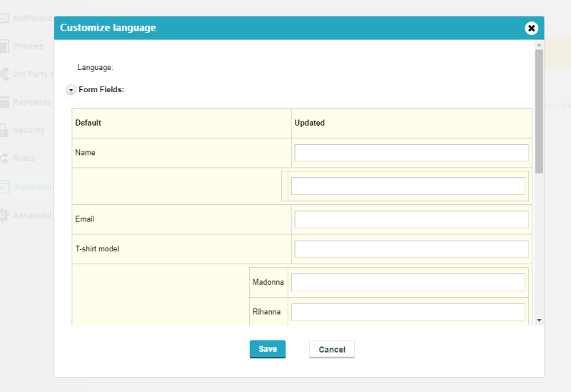Click the Madonna option label
This screenshot has height=392, width=571.
point(268,282)
